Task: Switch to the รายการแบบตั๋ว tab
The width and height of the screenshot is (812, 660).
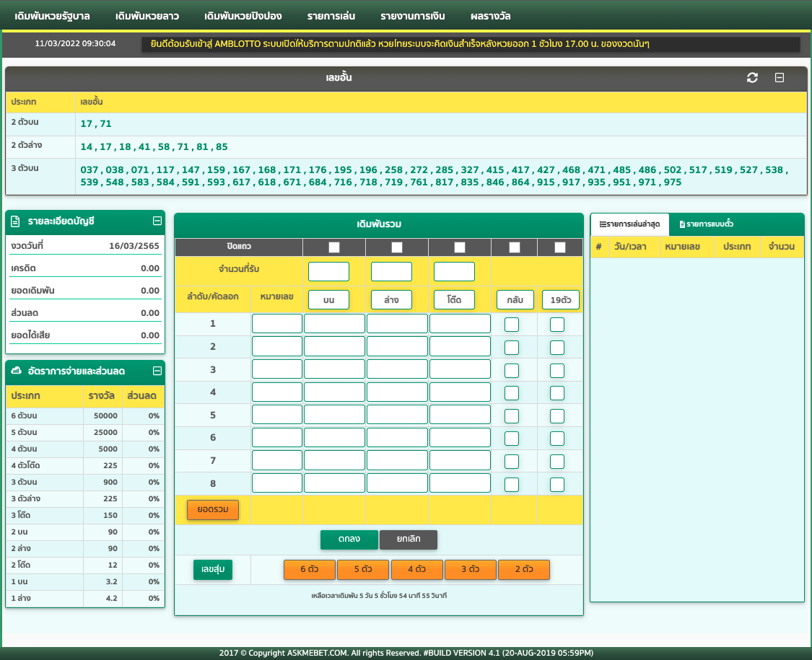Action: (707, 224)
